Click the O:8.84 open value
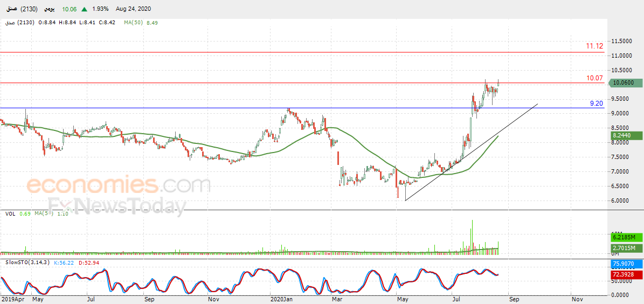The image size is (644, 304). pyautogui.click(x=46, y=23)
